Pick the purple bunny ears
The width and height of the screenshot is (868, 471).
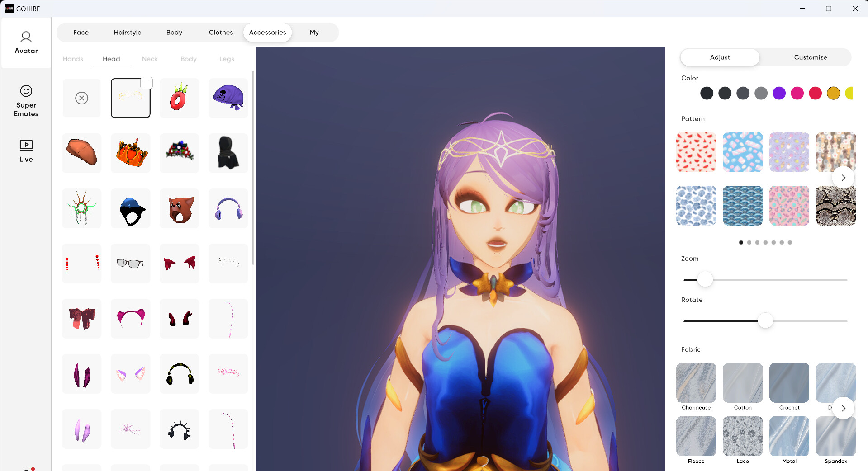click(82, 374)
